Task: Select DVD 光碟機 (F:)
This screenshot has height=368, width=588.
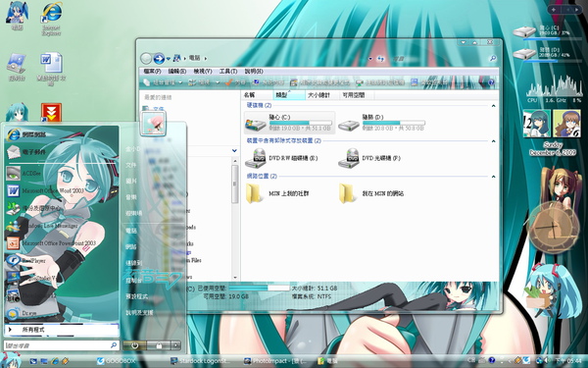Action: coord(369,158)
